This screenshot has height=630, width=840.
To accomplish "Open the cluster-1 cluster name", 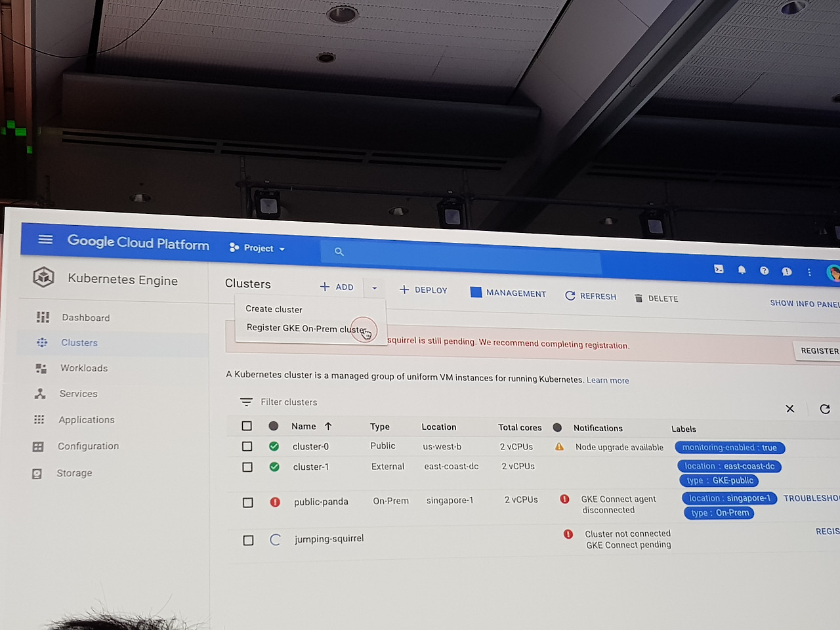I will pyautogui.click(x=311, y=467).
